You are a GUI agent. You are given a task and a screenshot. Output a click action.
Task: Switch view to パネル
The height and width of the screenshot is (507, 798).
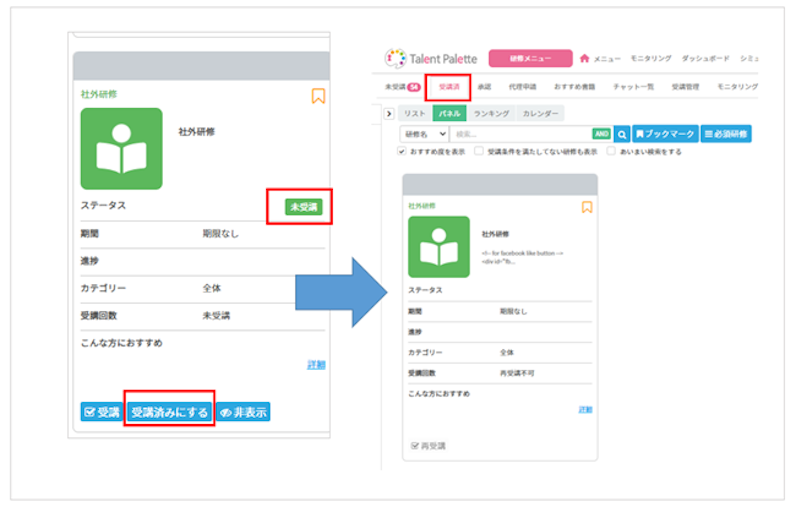(449, 114)
